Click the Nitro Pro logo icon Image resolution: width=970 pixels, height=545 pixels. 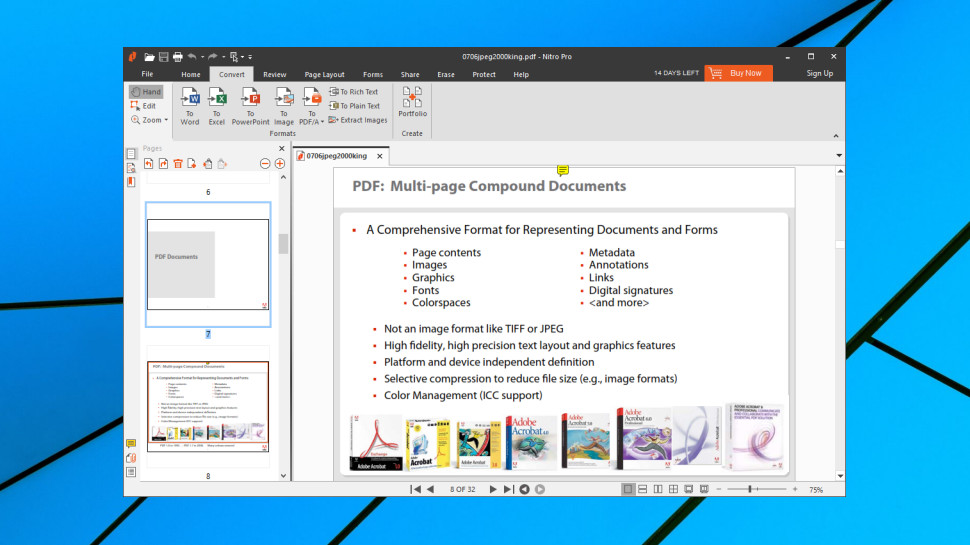pyautogui.click(x=132, y=57)
